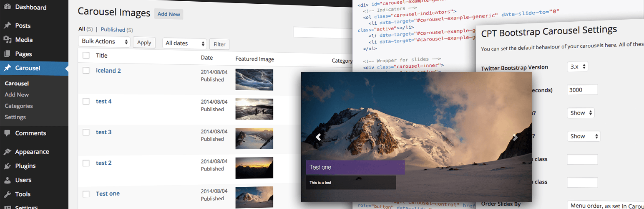This screenshot has width=644, height=209.
Task: Sort by the Title column header
Action: click(x=101, y=56)
